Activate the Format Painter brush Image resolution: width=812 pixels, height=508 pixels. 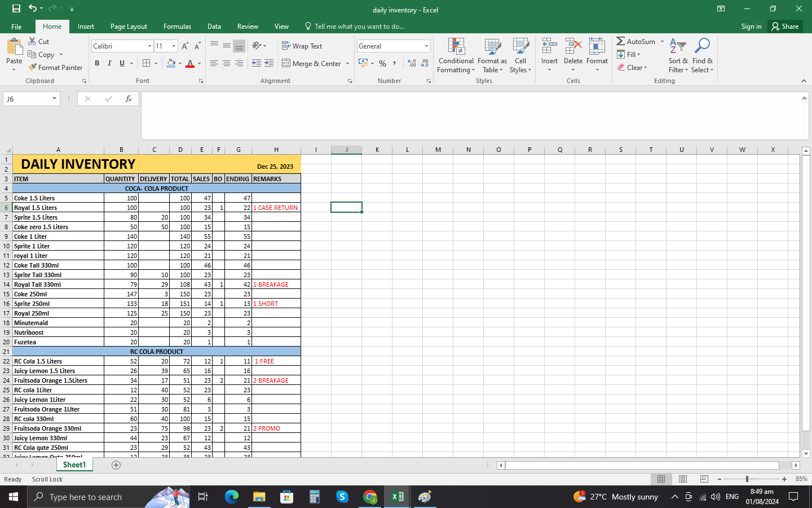(x=55, y=67)
